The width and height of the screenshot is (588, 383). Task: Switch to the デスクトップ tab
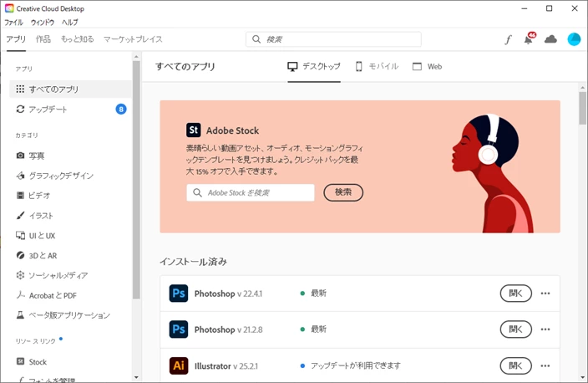[314, 66]
